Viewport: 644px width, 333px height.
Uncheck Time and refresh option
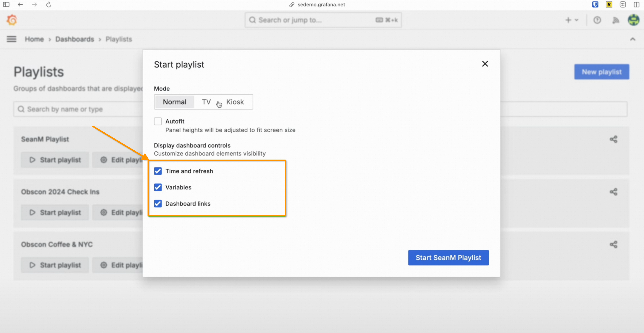click(158, 171)
